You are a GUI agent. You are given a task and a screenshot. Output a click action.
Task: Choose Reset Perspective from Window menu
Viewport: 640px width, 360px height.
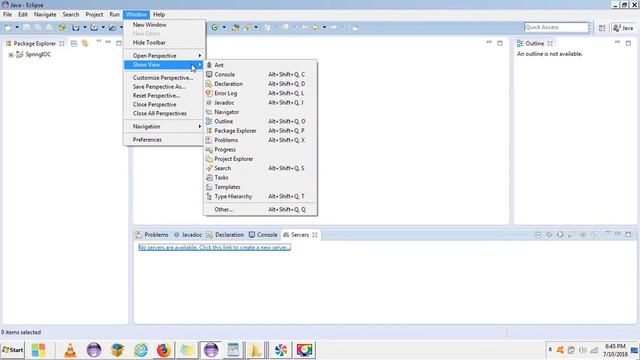(x=163, y=96)
